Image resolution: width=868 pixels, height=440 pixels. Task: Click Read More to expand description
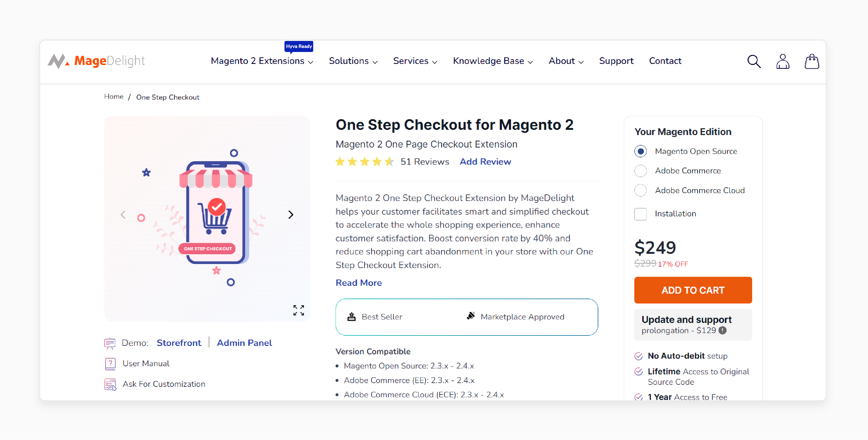358,282
